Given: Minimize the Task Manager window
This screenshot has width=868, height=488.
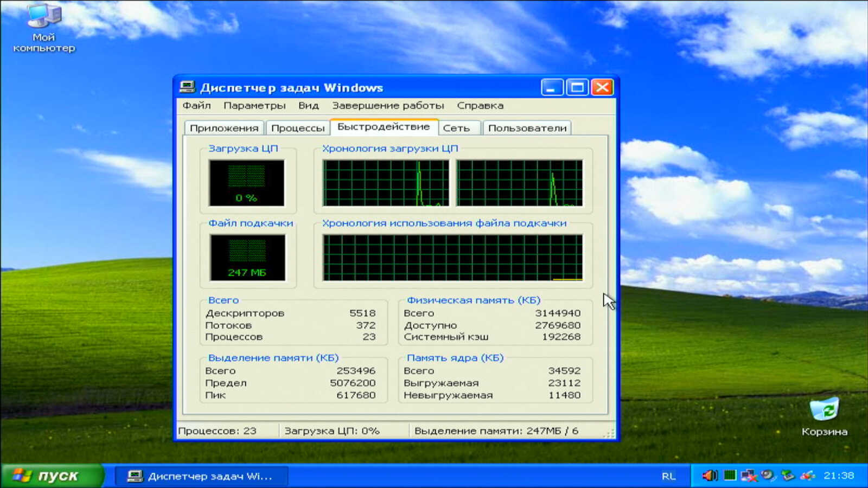Looking at the screenshot, I should [x=552, y=87].
